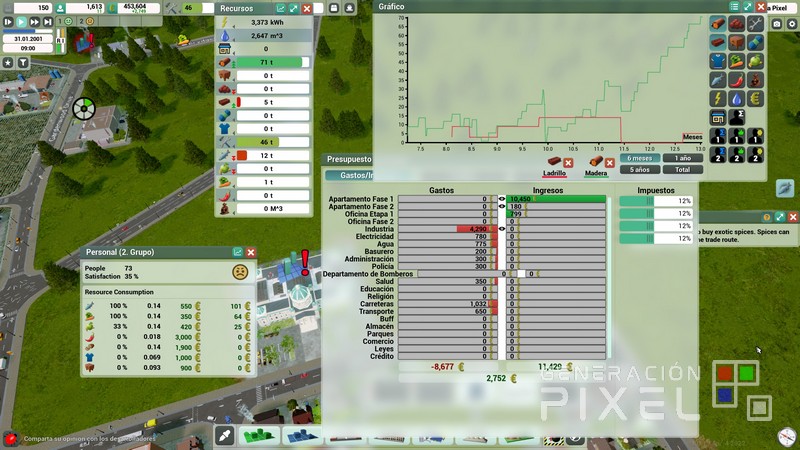
Task: Select the 6 meses time range
Action: (640, 158)
